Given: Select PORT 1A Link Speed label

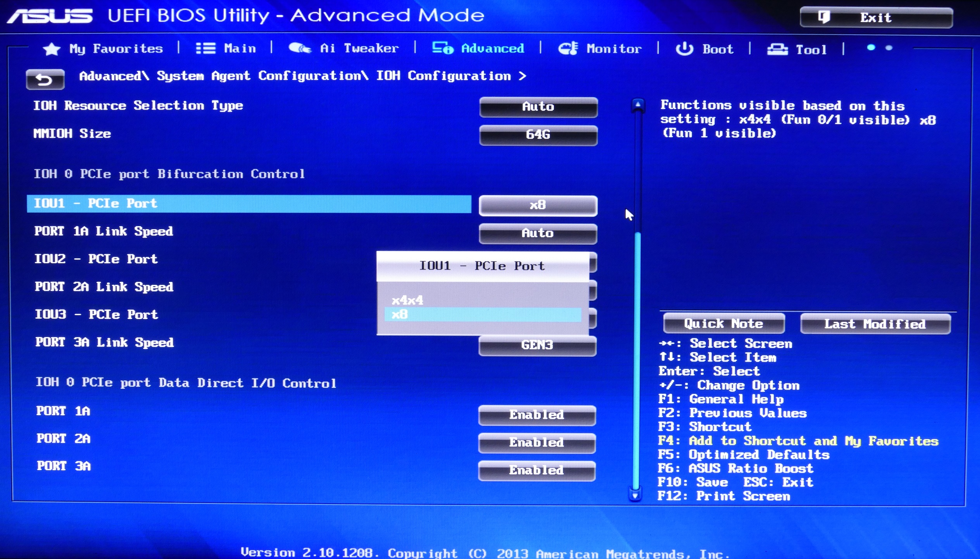Looking at the screenshot, I should 104,231.
